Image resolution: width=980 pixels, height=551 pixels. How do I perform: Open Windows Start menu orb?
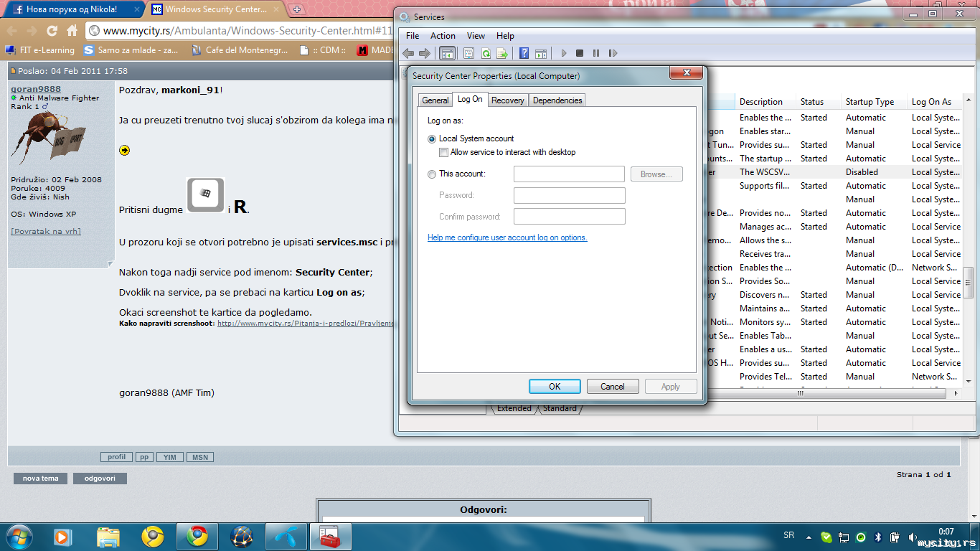(18, 536)
